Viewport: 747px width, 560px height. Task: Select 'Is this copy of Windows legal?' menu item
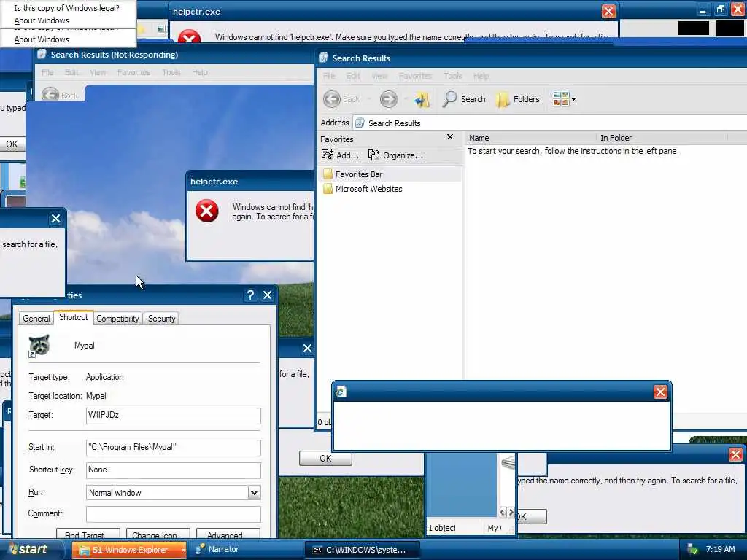(66, 8)
